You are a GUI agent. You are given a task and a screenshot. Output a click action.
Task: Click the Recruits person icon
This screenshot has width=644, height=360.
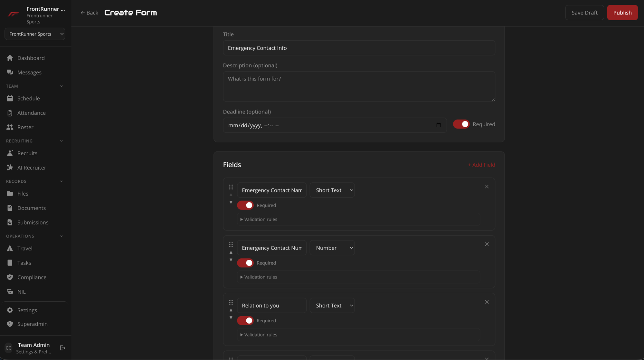tap(10, 153)
